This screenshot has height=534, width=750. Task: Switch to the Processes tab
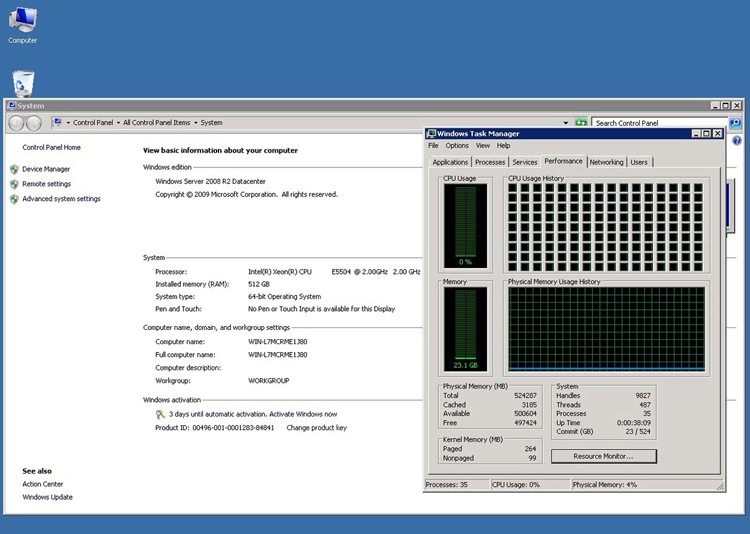(x=490, y=162)
